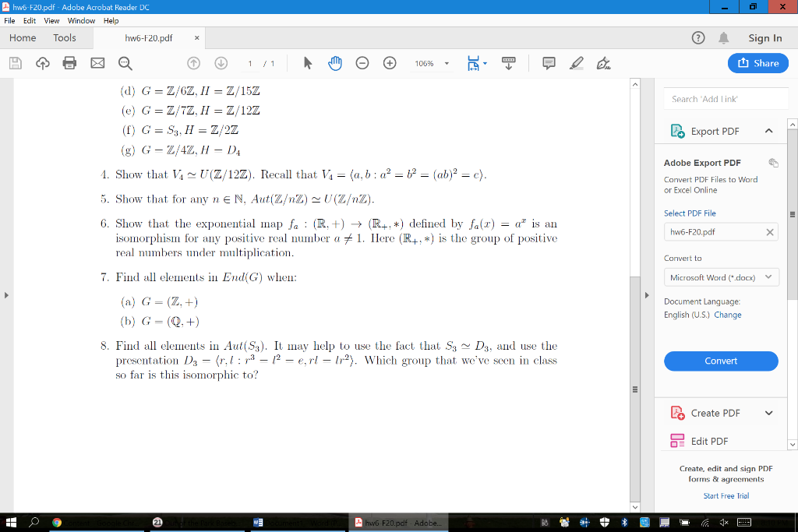The width and height of the screenshot is (798, 532).
Task: Click the Search 'Add Link' field
Action: click(x=725, y=98)
